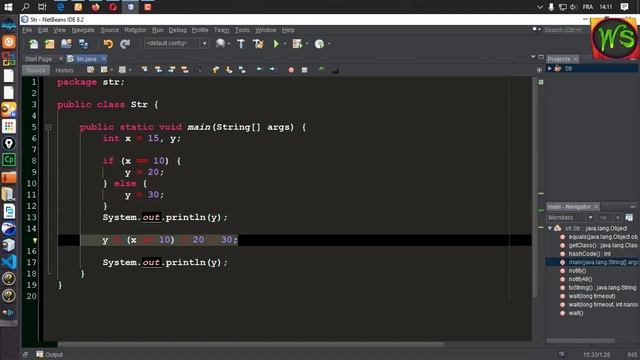Click the Build Project hammer icon
The image size is (640, 360).
click(241, 44)
